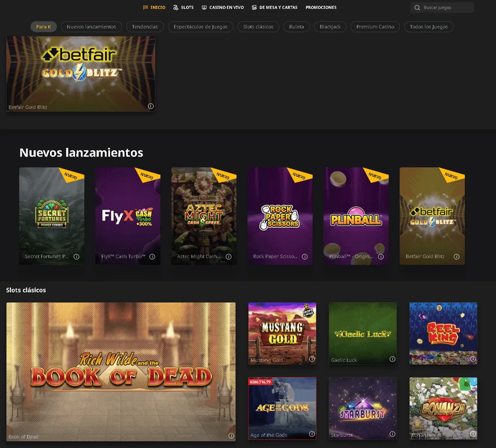Show info for Starburst
496x448 pixels.
392,434
